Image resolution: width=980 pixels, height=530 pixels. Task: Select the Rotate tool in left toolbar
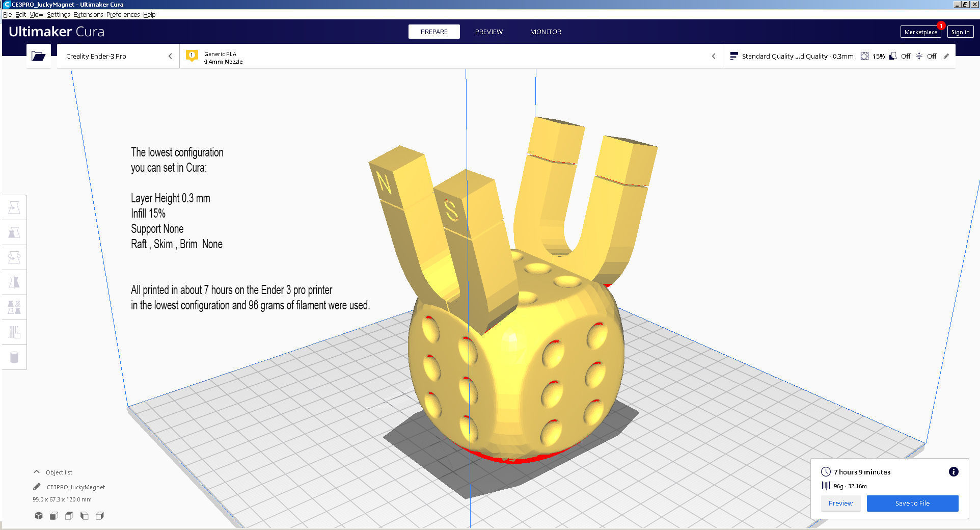click(x=14, y=257)
